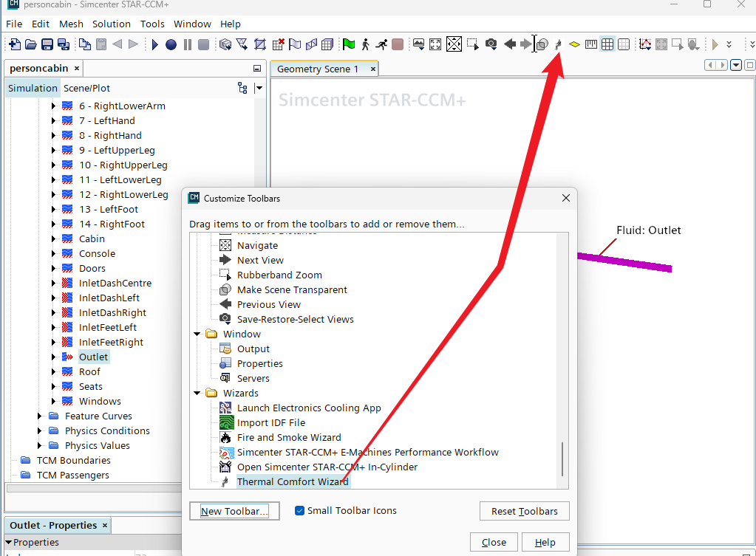The width and height of the screenshot is (756, 556).
Task: Run the solver with running man icon
Action: (x=381, y=44)
